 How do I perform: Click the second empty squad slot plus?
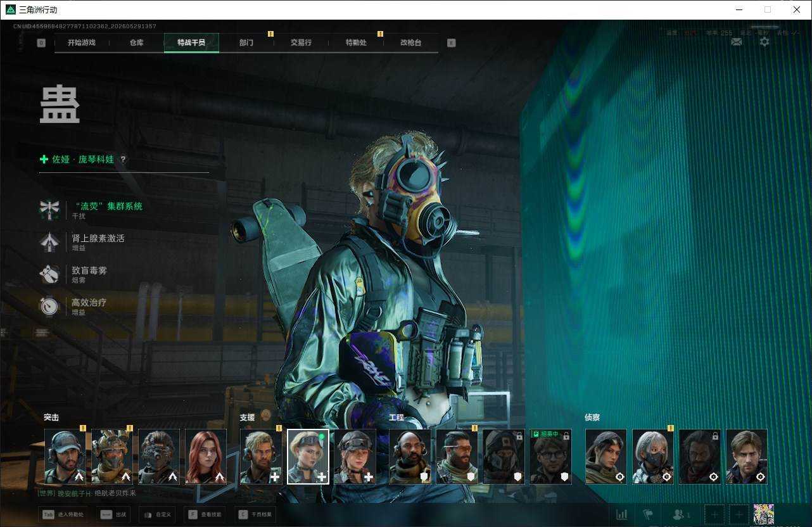coord(739,515)
